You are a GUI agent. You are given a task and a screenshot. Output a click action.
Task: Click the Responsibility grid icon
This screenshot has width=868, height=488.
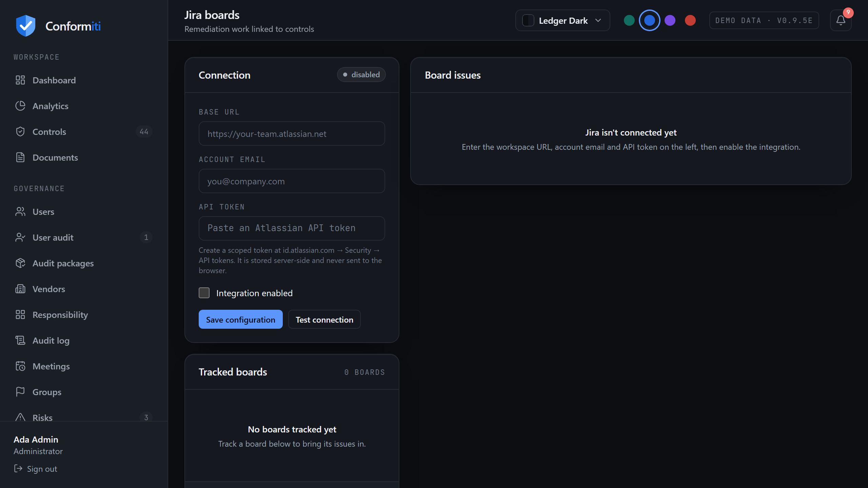20,314
